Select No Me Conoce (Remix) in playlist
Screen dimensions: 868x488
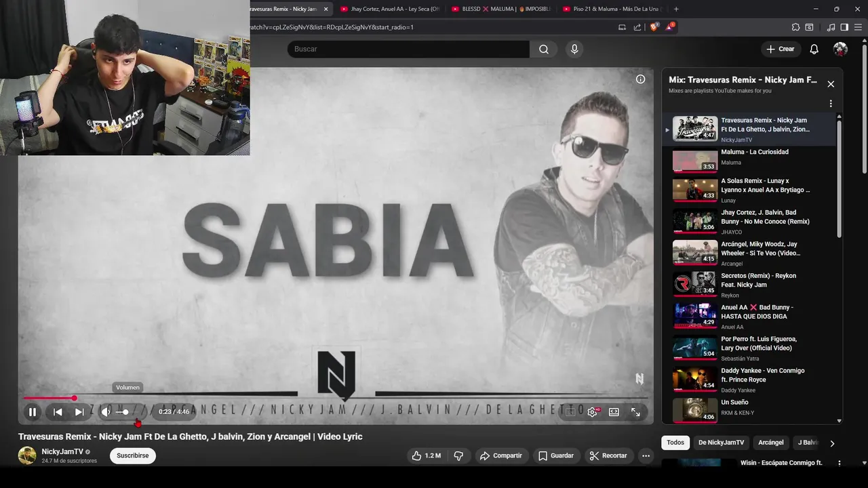(749, 222)
